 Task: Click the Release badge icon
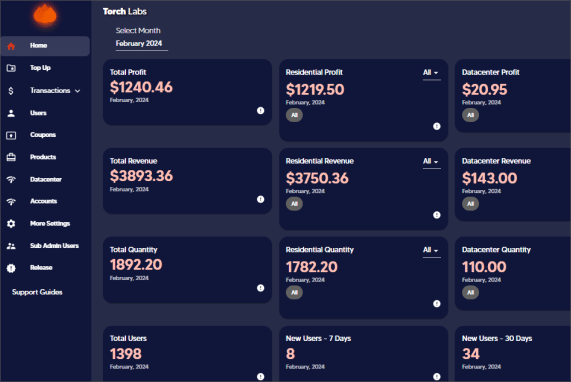tap(11, 268)
